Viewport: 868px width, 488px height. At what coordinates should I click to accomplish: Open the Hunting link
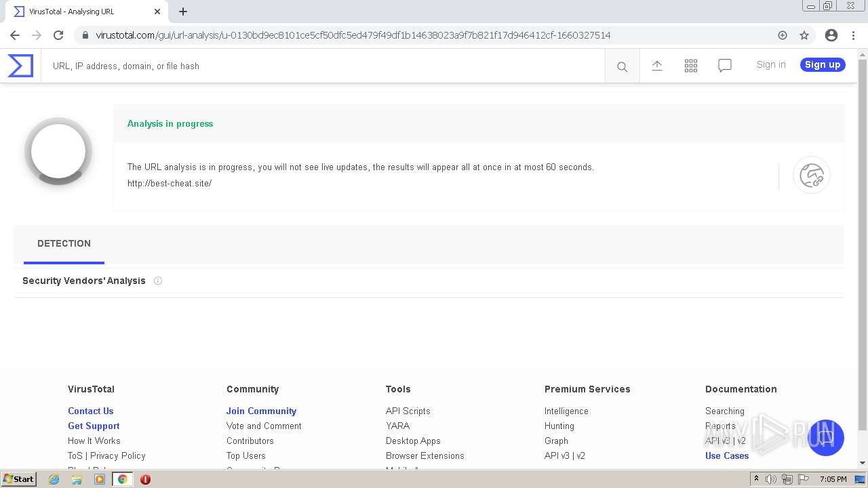point(559,426)
